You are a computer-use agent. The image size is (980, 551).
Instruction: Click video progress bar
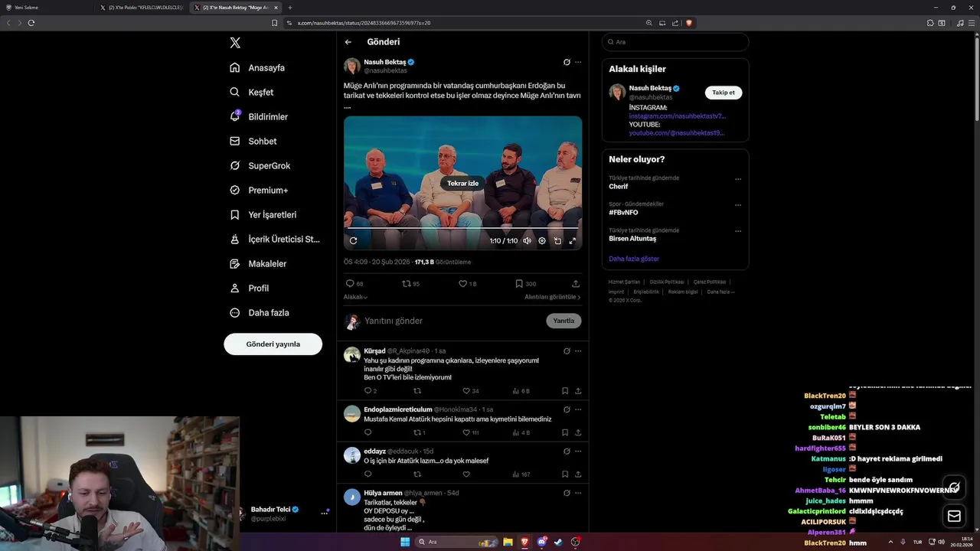462,228
